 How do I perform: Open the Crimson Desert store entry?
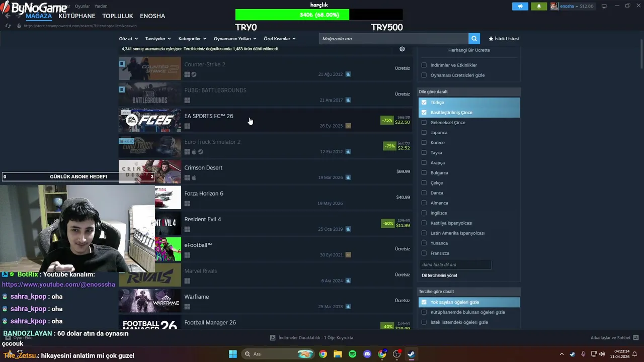point(265,172)
